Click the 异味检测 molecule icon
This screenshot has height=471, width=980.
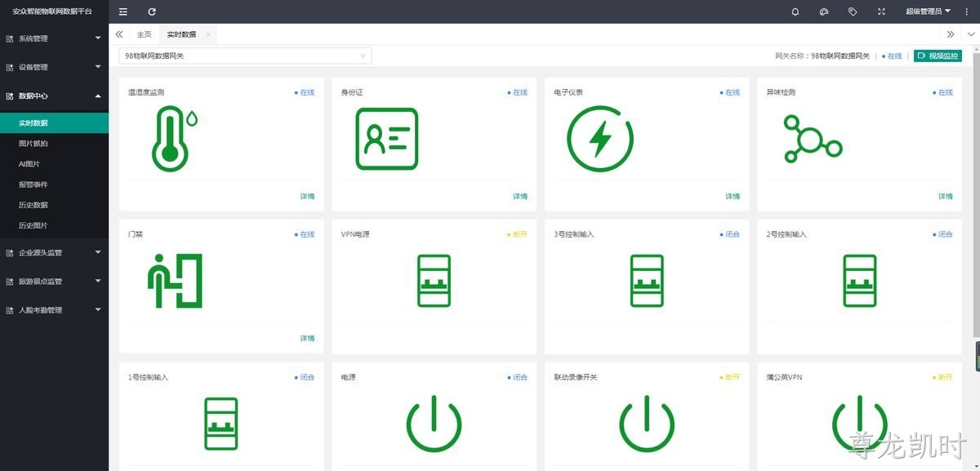[x=813, y=139]
